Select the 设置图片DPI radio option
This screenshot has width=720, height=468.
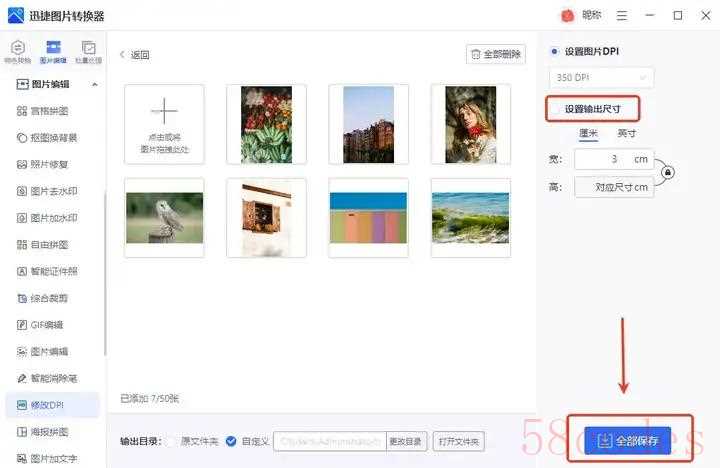[x=555, y=51]
